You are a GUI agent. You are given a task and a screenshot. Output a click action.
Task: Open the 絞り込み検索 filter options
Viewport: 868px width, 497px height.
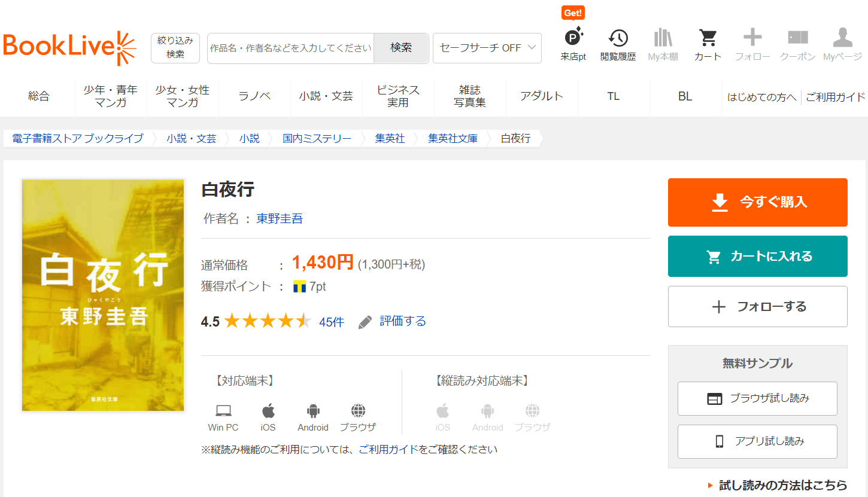175,48
